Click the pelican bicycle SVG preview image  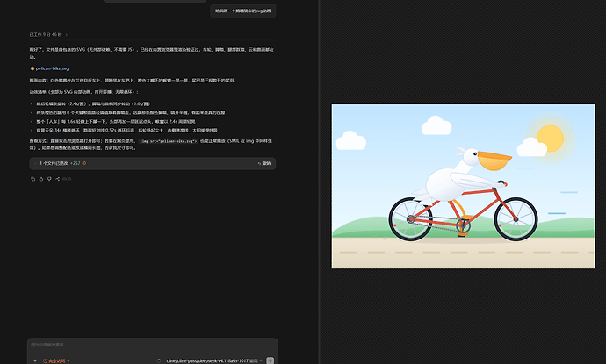[x=464, y=186]
